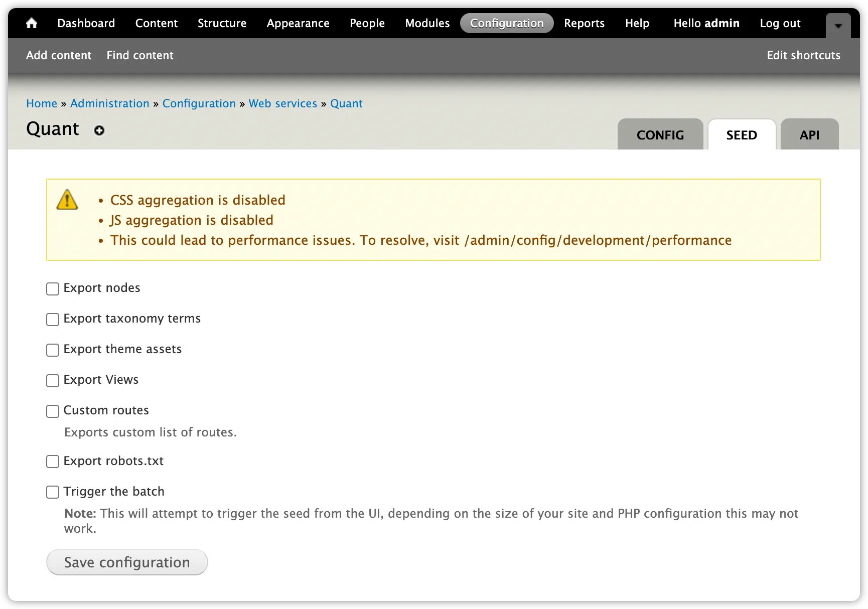Viewport: 868px width, 609px height.
Task: Click the warning triangle icon in the message box
Action: [67, 199]
